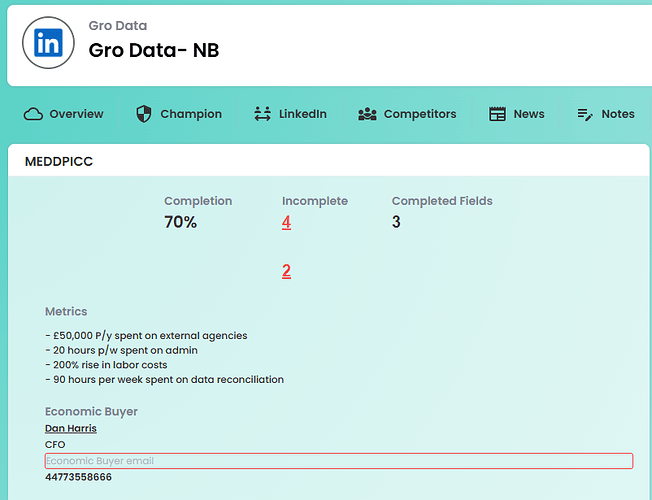Switch to the Champion tab
652x500 pixels.
click(179, 114)
